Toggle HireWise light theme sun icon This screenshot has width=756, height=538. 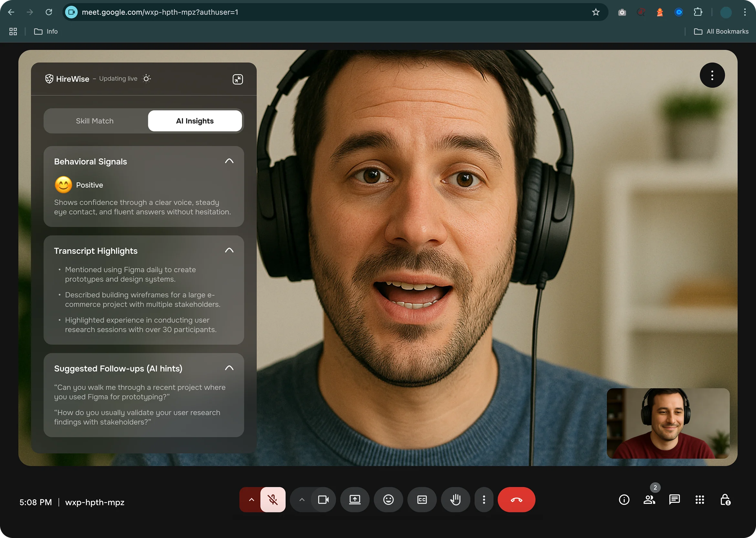(x=147, y=79)
